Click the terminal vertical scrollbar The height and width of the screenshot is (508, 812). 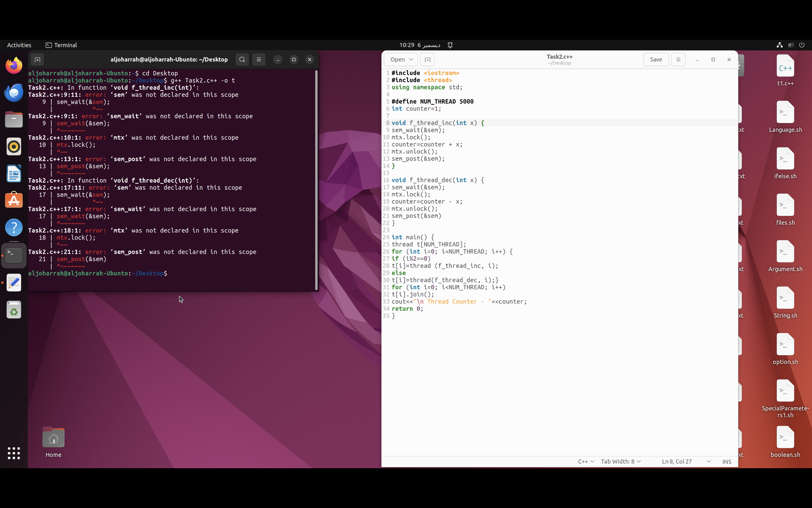click(x=316, y=180)
